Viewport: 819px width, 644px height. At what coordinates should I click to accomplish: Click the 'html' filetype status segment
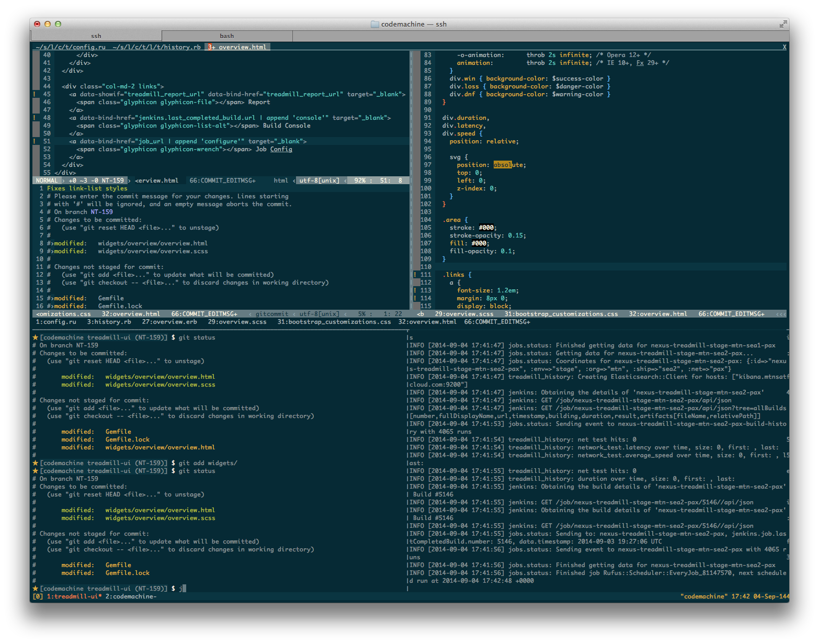(x=281, y=180)
